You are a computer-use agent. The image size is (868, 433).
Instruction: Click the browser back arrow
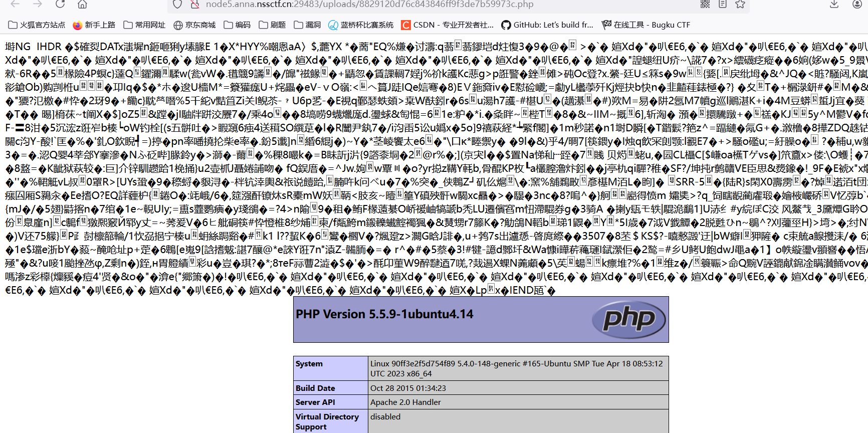coord(15,4)
